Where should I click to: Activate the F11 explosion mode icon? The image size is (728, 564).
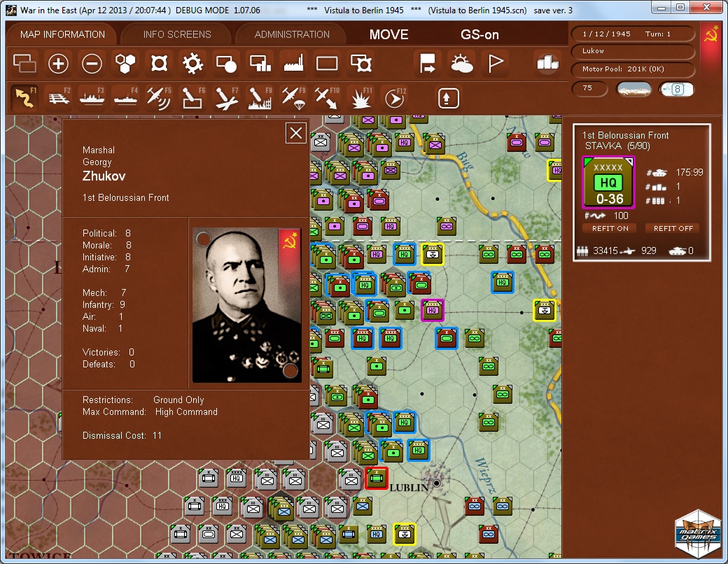coord(361,97)
